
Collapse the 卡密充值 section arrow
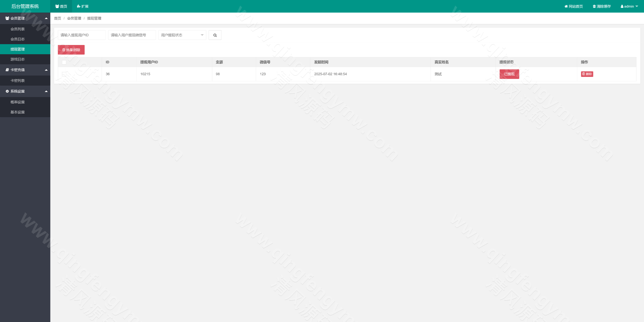tap(46, 70)
